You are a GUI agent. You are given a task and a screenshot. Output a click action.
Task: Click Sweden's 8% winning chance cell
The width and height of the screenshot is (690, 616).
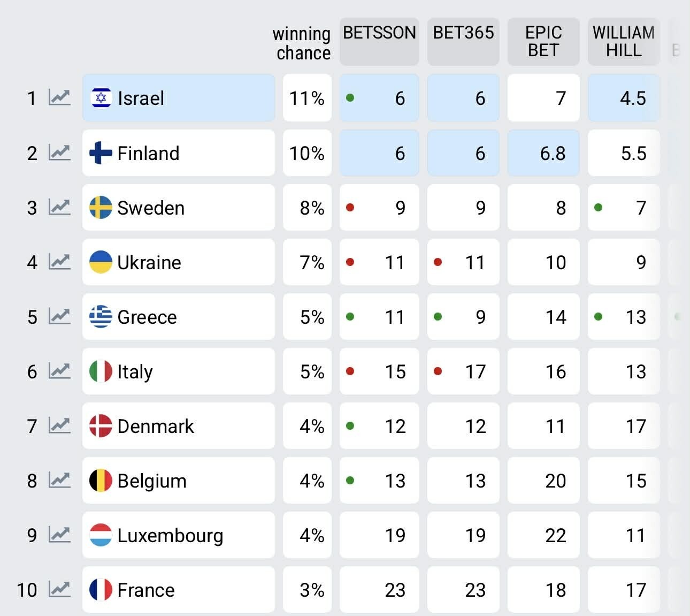tap(307, 208)
